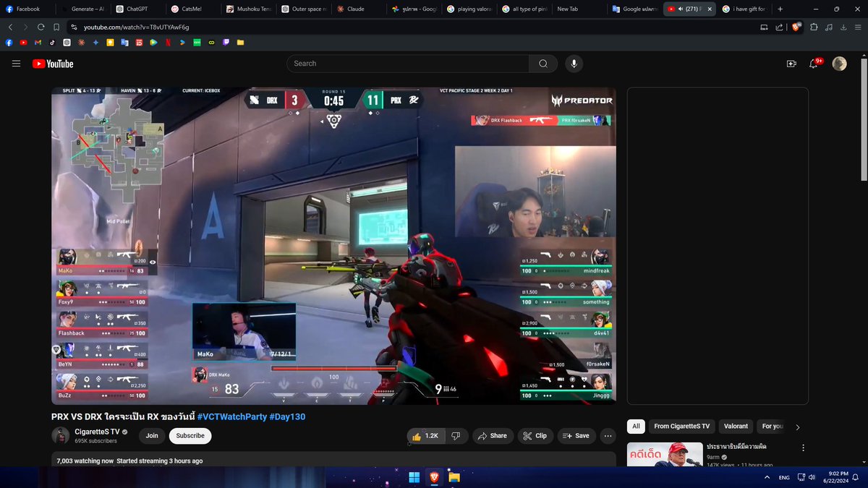
Task: Share the video
Action: coord(493,436)
